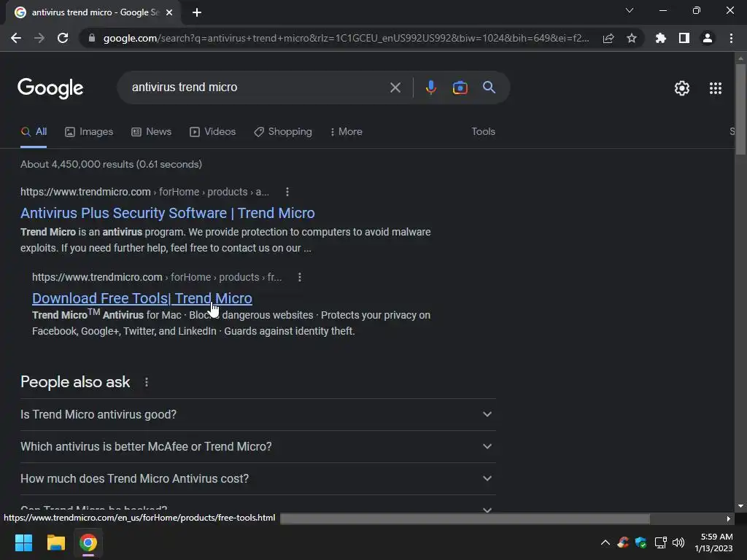Viewport: 747px width, 560px height.
Task: Click the Google logo
Action: (x=50, y=88)
